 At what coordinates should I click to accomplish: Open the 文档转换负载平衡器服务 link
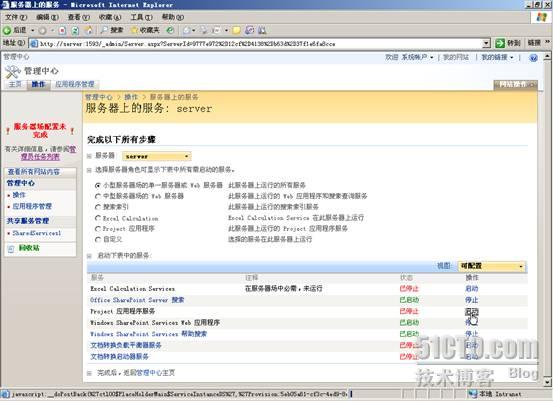click(x=126, y=345)
